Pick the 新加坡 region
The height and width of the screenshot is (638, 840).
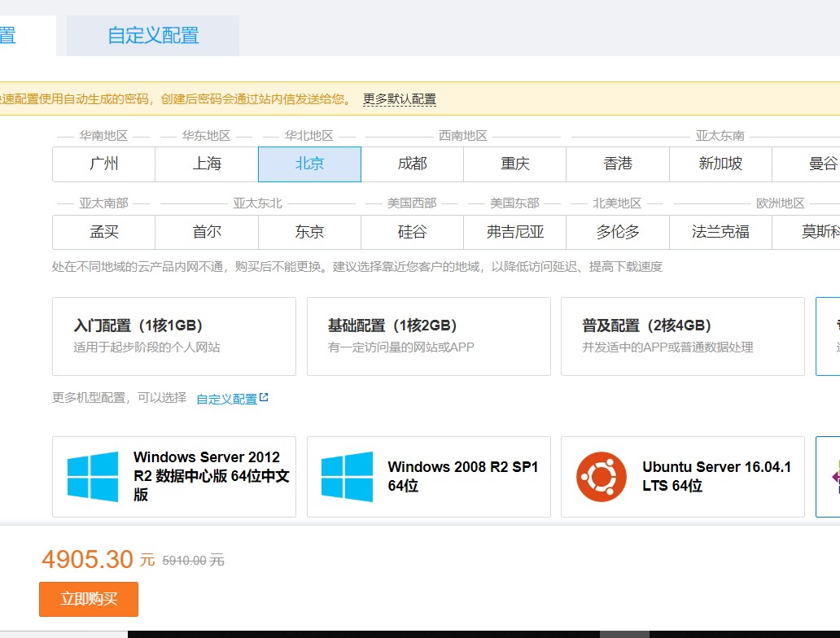click(x=720, y=164)
